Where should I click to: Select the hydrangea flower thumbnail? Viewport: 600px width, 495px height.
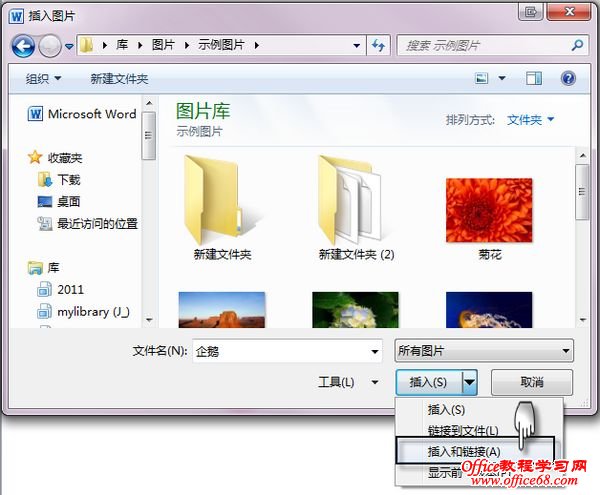(355, 309)
